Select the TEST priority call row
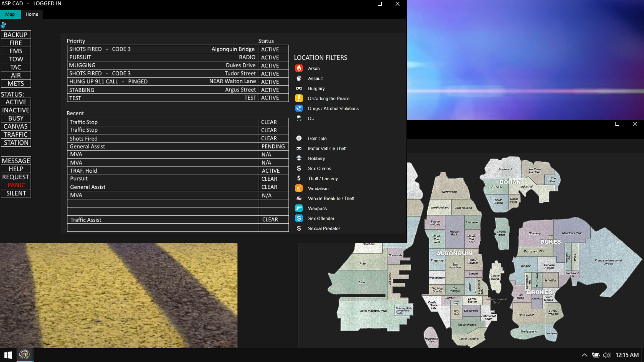644x362 pixels. coord(178,98)
